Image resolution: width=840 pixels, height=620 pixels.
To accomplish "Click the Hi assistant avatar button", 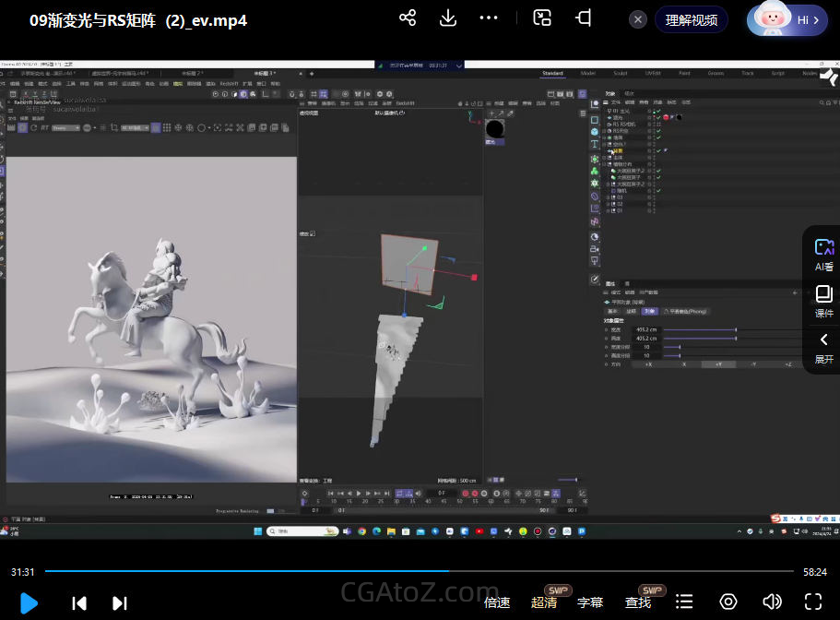I will (x=787, y=19).
